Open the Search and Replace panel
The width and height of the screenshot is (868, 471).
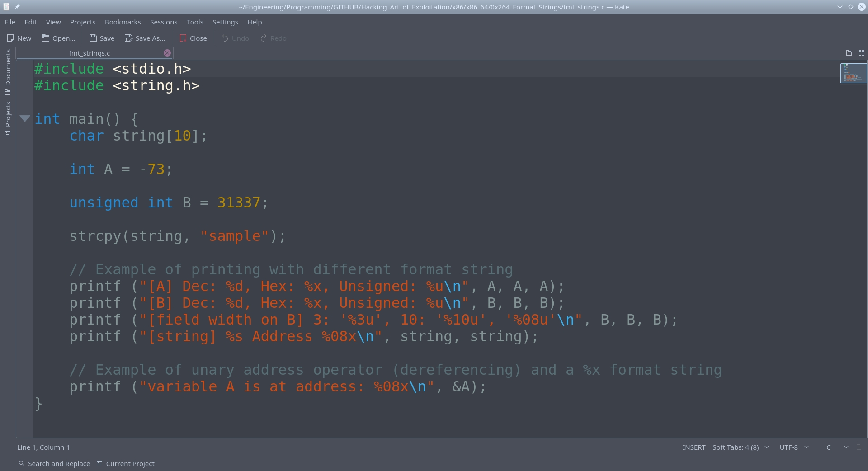54,464
